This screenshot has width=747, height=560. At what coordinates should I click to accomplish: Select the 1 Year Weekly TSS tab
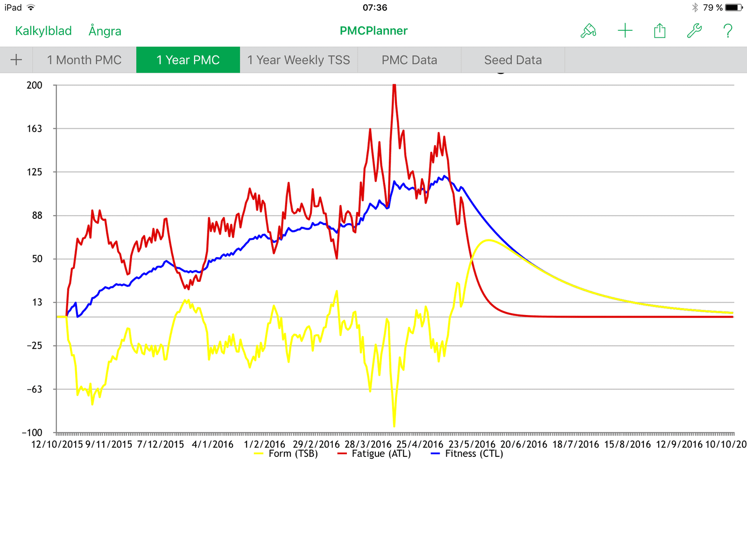coord(298,60)
